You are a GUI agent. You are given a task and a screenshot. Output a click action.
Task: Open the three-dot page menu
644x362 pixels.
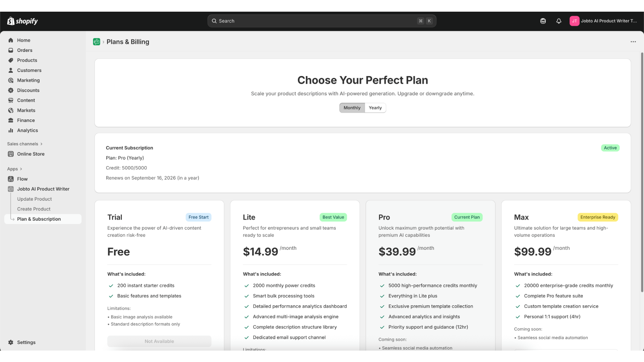(x=633, y=42)
